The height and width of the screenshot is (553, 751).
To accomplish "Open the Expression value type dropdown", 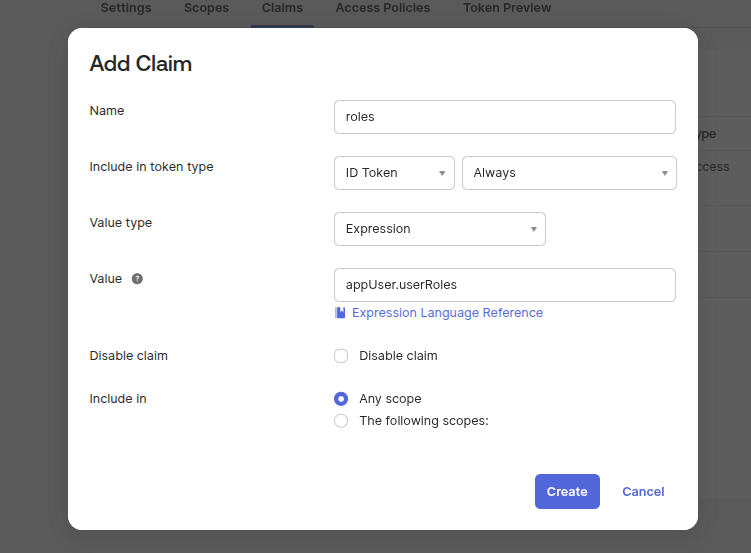I will pyautogui.click(x=440, y=229).
